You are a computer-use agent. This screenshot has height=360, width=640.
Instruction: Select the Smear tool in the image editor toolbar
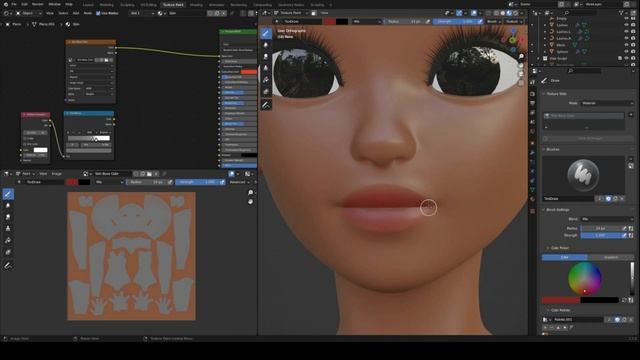tap(8, 217)
